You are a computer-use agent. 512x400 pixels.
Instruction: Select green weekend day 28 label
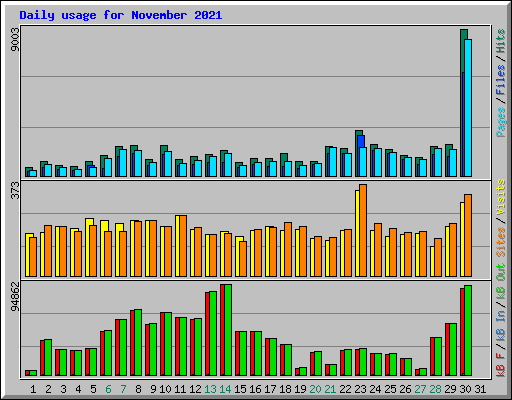click(435, 389)
